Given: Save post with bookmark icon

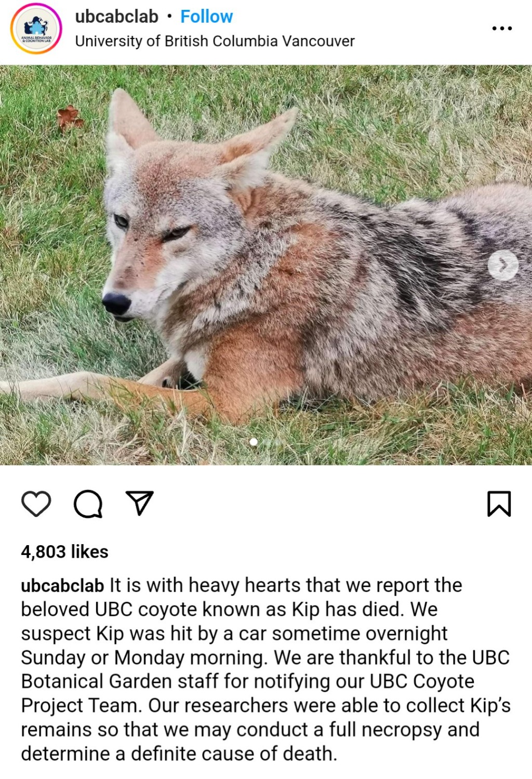Looking at the screenshot, I should pos(499,504).
